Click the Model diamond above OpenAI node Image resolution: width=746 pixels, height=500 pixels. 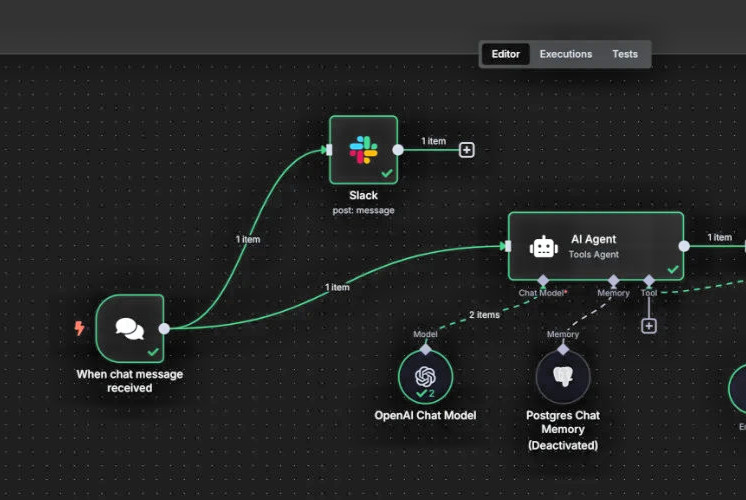[425, 350]
